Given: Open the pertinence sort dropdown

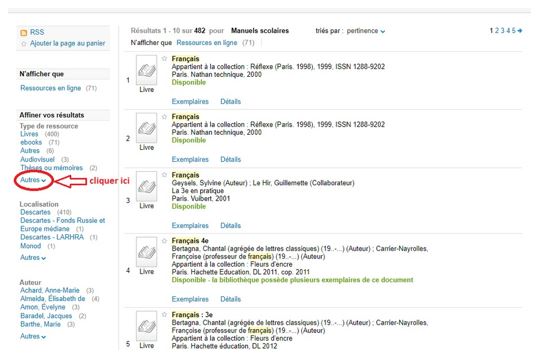Looking at the screenshot, I should tap(366, 31).
